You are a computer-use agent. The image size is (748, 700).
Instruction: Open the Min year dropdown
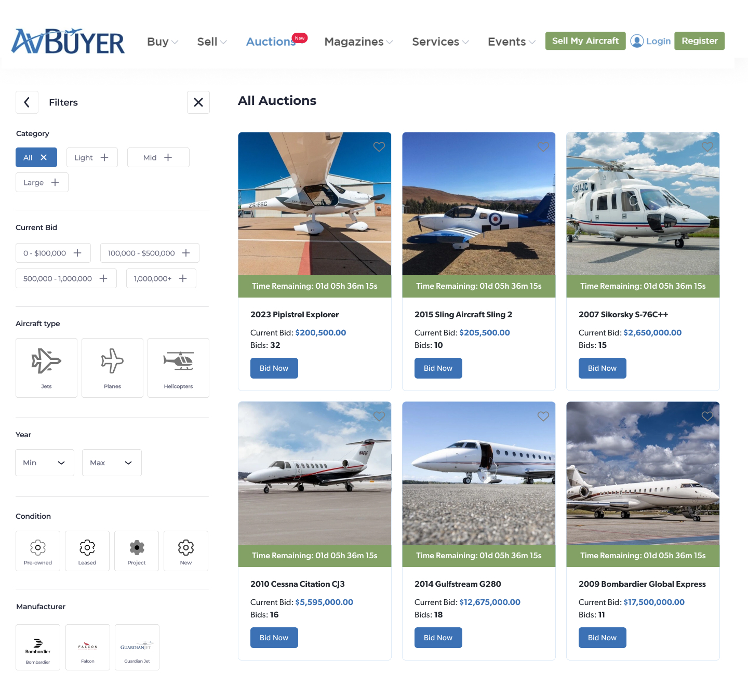click(x=45, y=463)
